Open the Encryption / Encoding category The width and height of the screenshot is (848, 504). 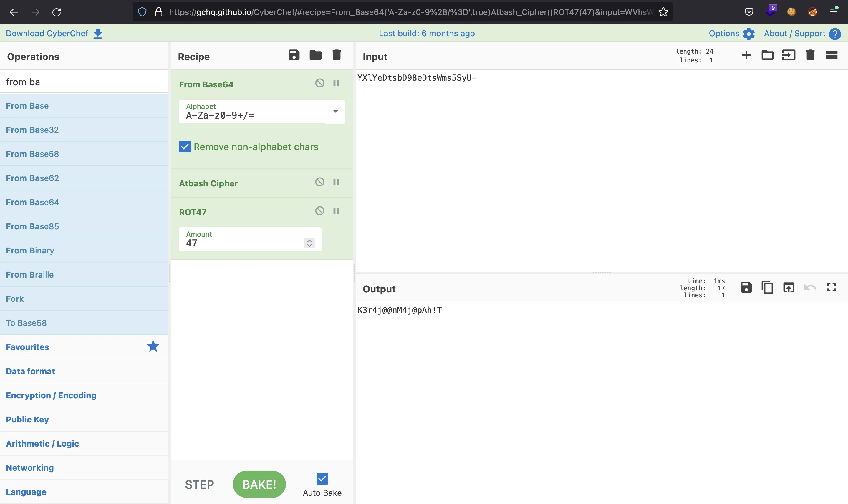click(51, 395)
